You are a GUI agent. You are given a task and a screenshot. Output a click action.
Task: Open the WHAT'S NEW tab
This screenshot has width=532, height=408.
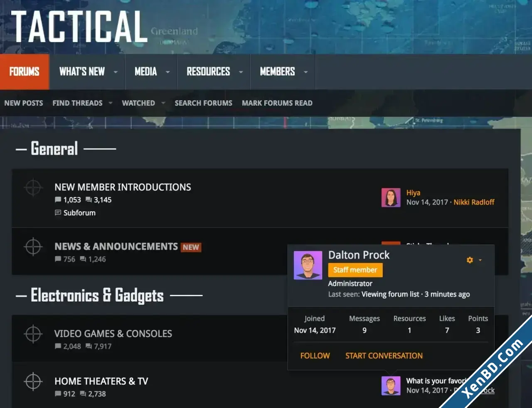pyautogui.click(x=82, y=72)
